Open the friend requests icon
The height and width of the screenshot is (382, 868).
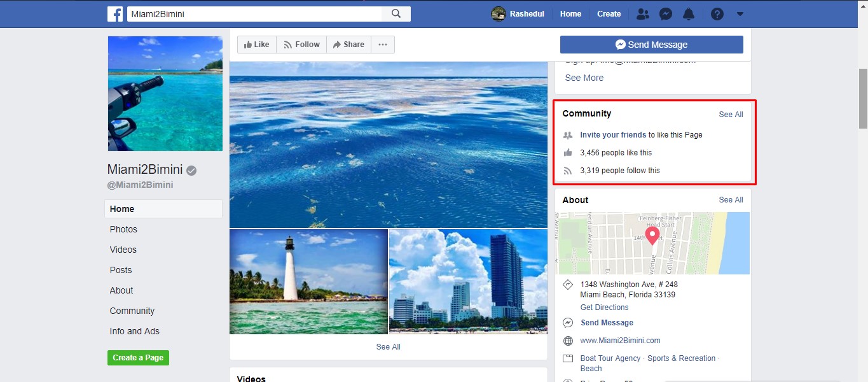(643, 14)
